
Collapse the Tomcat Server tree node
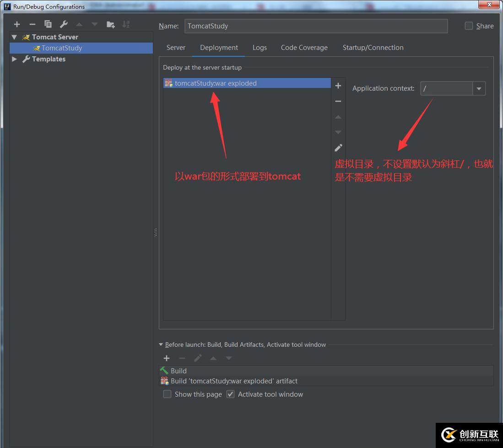coord(14,37)
